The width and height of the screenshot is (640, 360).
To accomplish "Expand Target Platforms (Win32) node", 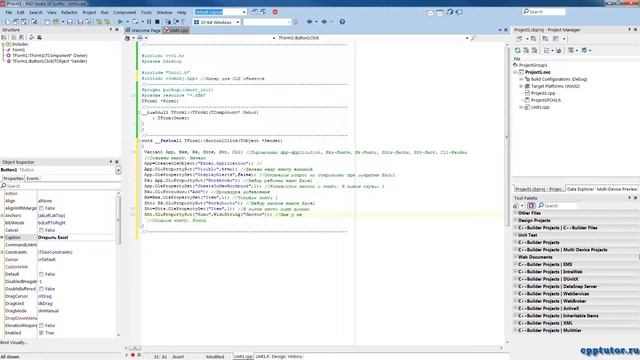I will (x=521, y=86).
